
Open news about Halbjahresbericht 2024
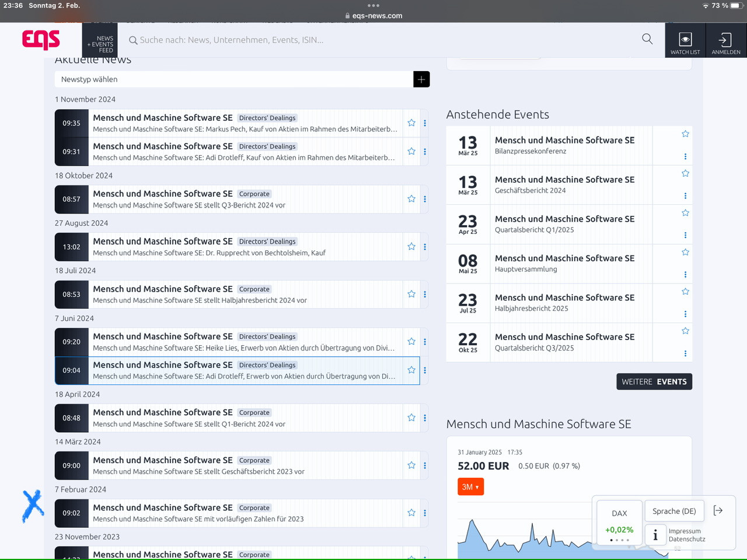point(200,300)
